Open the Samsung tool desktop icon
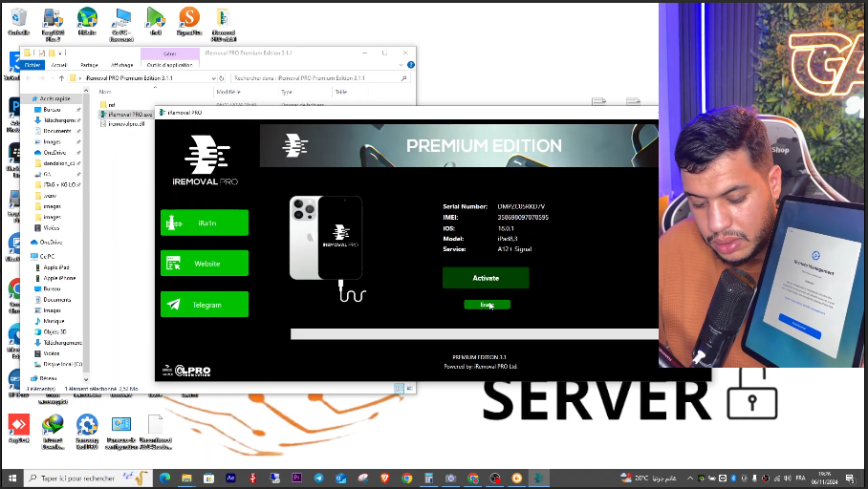 87,432
